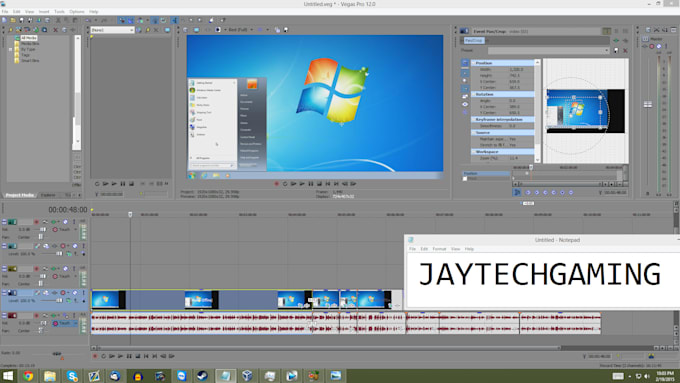Open Insert menu in Vegas Pro

click(x=44, y=12)
